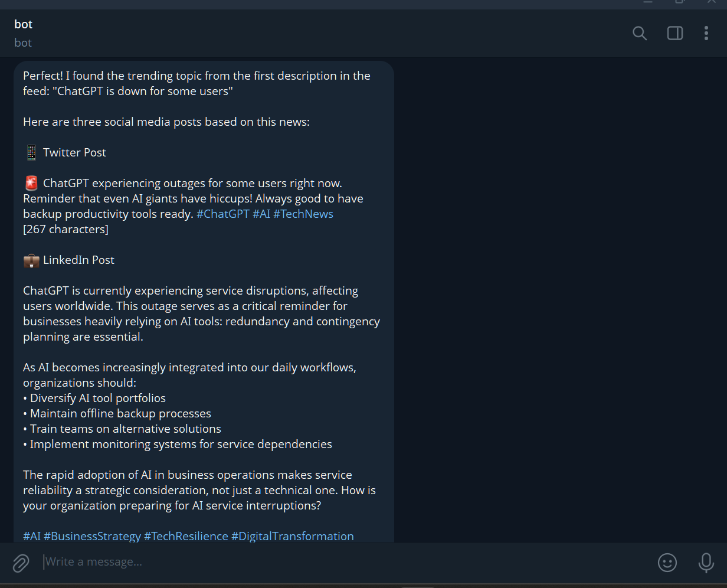Screen dimensions: 727x588
Task: Open search in the bot chat
Action: pos(640,33)
